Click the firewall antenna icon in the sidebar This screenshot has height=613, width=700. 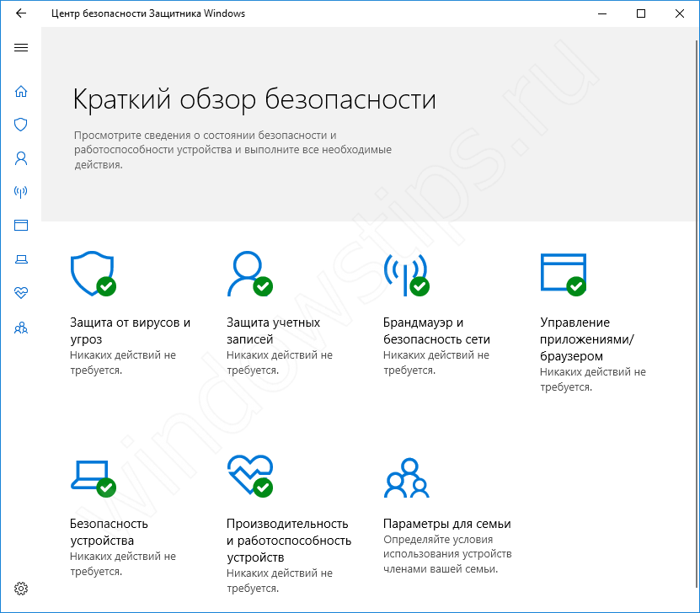coord(21,192)
